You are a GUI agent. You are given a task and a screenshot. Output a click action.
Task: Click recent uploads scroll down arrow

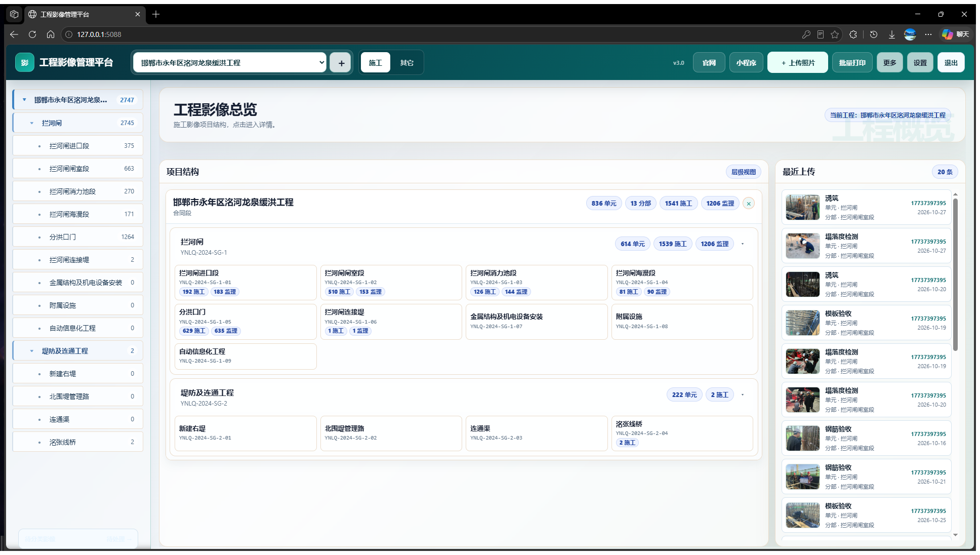pyautogui.click(x=955, y=535)
